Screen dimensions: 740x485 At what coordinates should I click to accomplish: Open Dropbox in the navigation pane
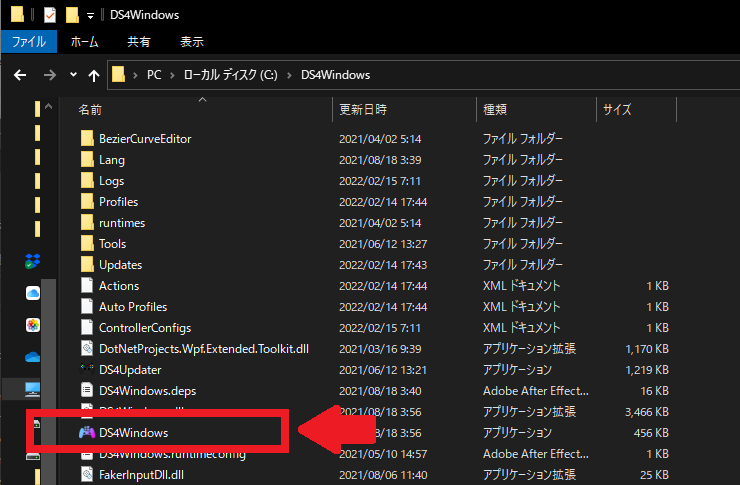(33, 261)
